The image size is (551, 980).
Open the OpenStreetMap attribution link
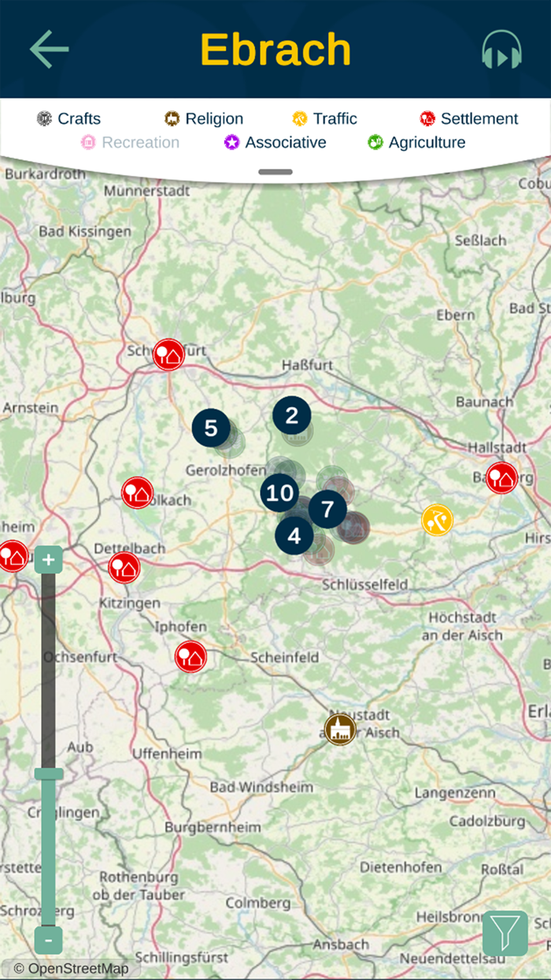pos(71,969)
